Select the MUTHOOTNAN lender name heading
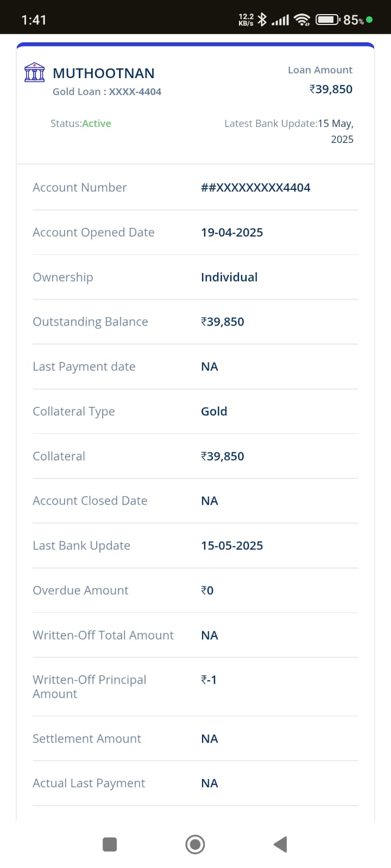The width and height of the screenshot is (391, 868). (x=103, y=73)
